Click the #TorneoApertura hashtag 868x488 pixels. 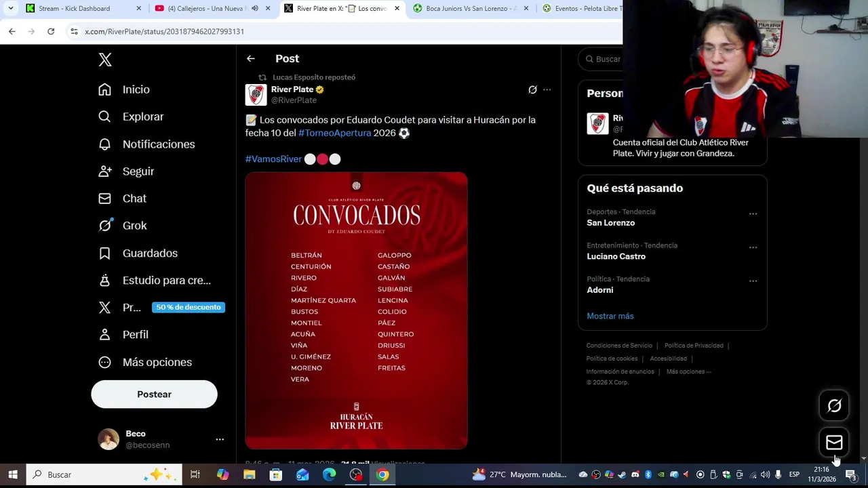[x=334, y=133]
